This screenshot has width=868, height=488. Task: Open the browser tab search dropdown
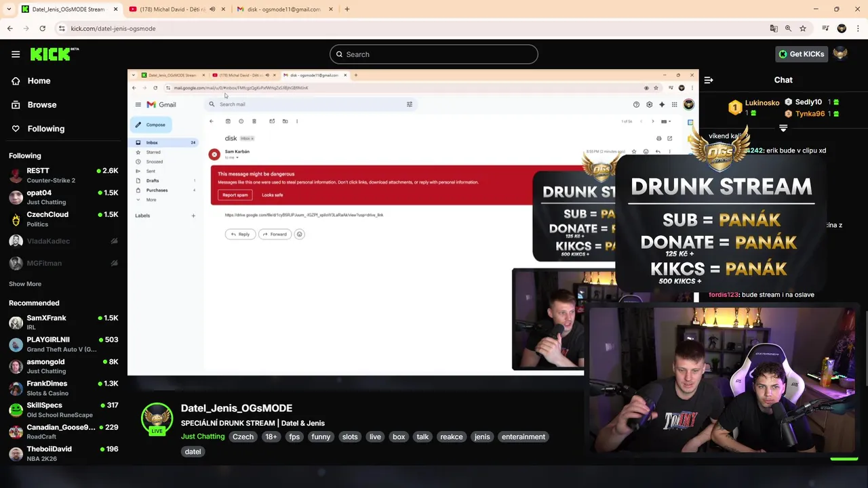pyautogui.click(x=9, y=9)
